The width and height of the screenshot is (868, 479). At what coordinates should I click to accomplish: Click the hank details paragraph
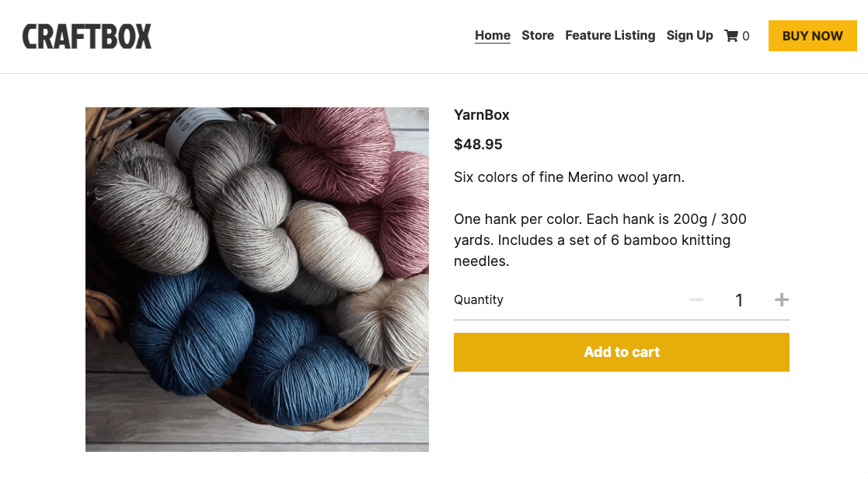[600, 239]
